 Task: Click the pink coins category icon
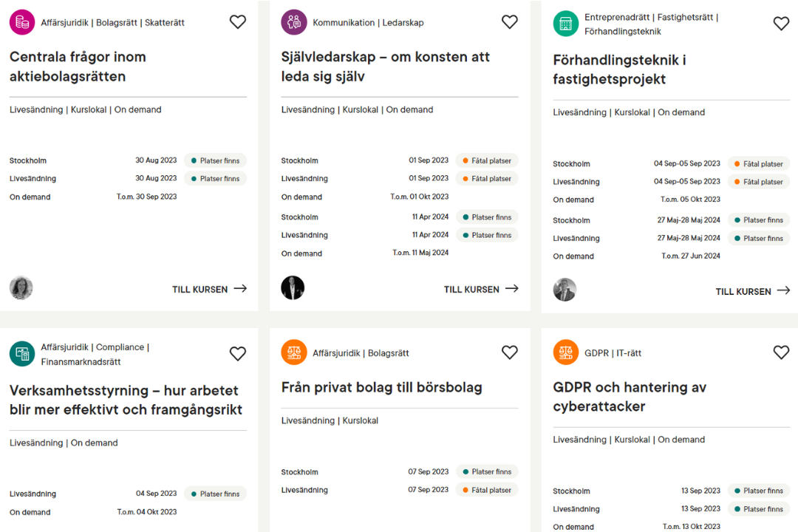pos(22,22)
